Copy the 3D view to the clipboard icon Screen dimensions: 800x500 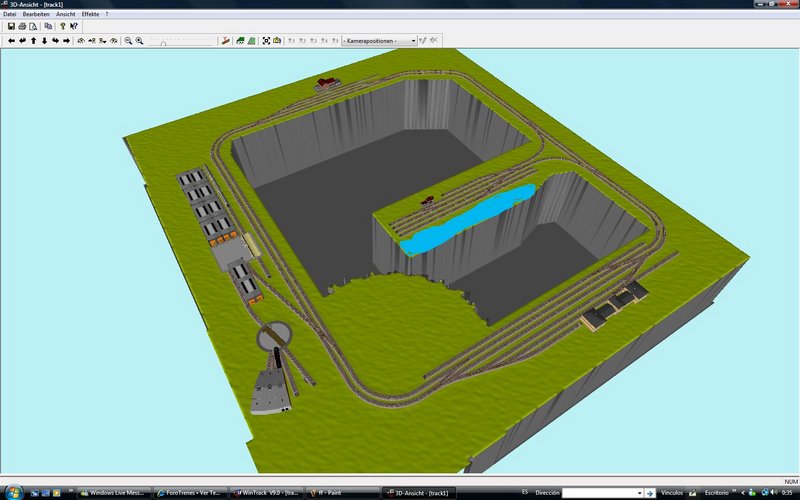(48, 26)
